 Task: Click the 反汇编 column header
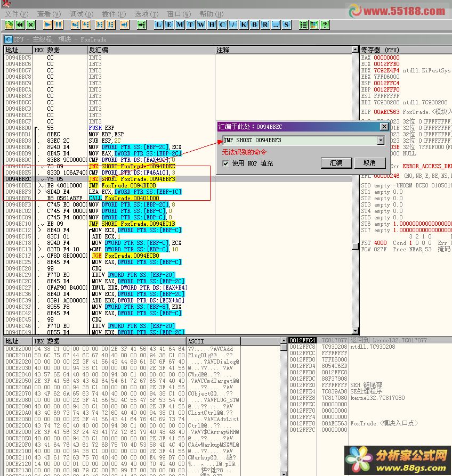[x=151, y=50]
